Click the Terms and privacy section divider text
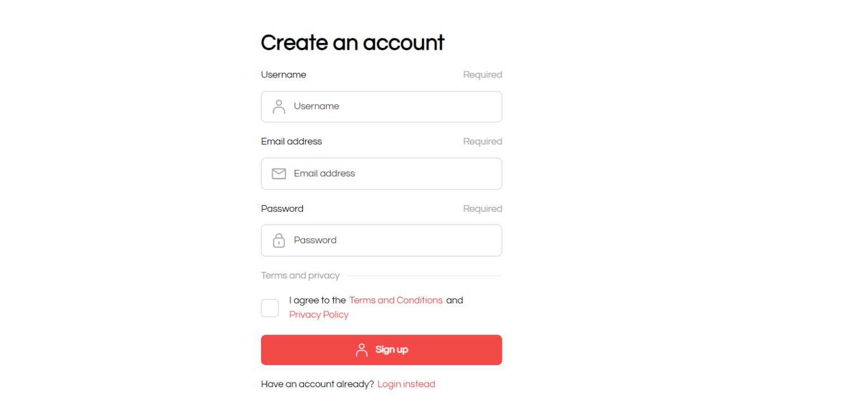This screenshot has height=412, width=868. coord(300,276)
